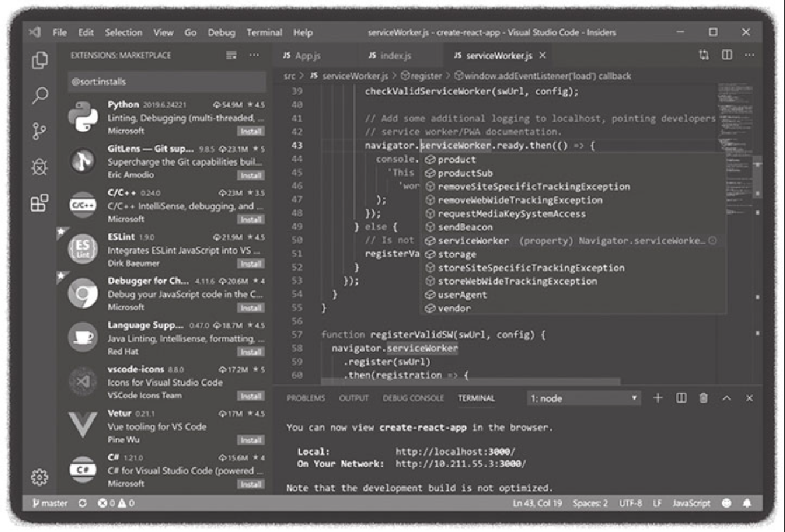Open errors and warnings count in status bar
785x532 pixels.
[x=116, y=503]
